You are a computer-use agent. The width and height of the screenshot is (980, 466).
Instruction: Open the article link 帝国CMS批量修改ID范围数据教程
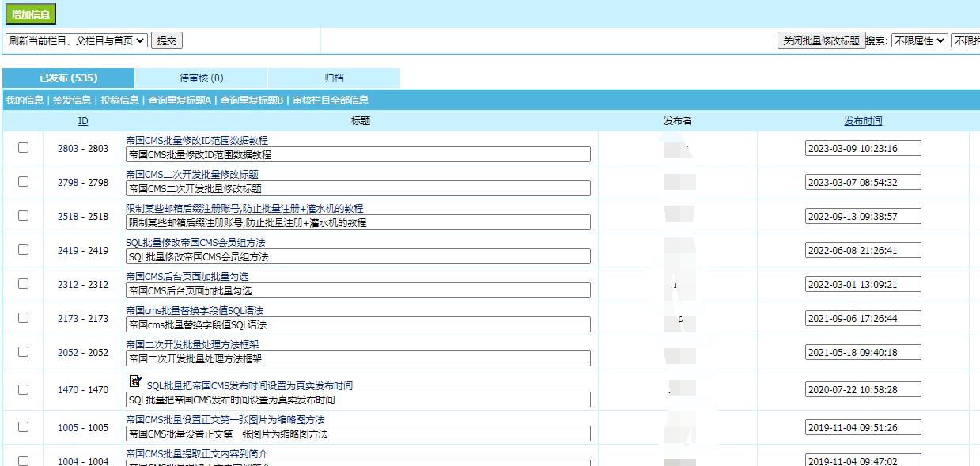[x=197, y=140]
